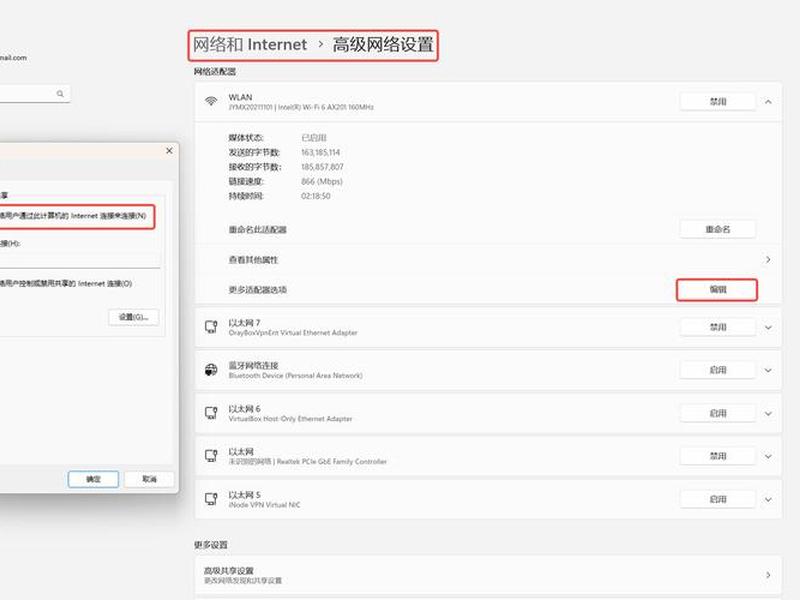Close the sharing properties dialog

point(169,151)
